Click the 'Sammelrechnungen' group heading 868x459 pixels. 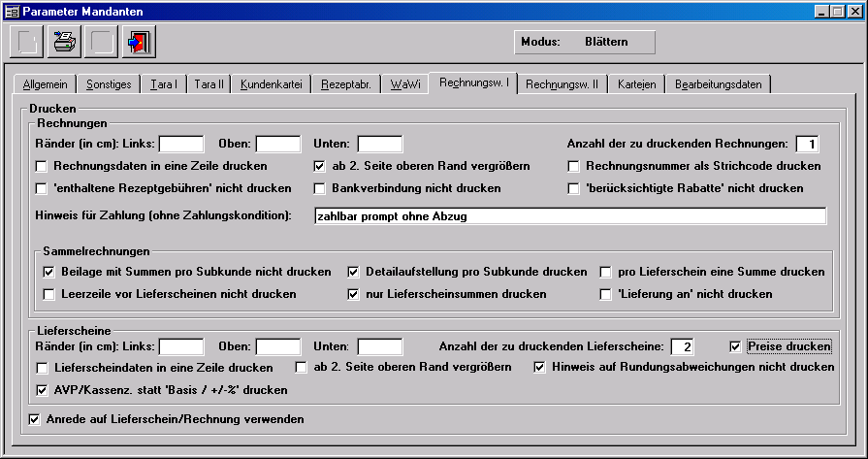coord(96,251)
